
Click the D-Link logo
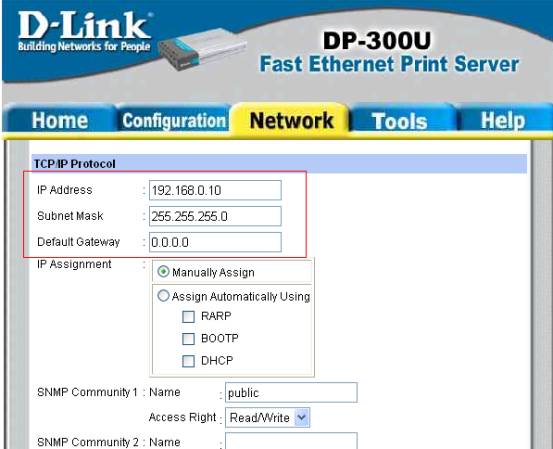85,31
